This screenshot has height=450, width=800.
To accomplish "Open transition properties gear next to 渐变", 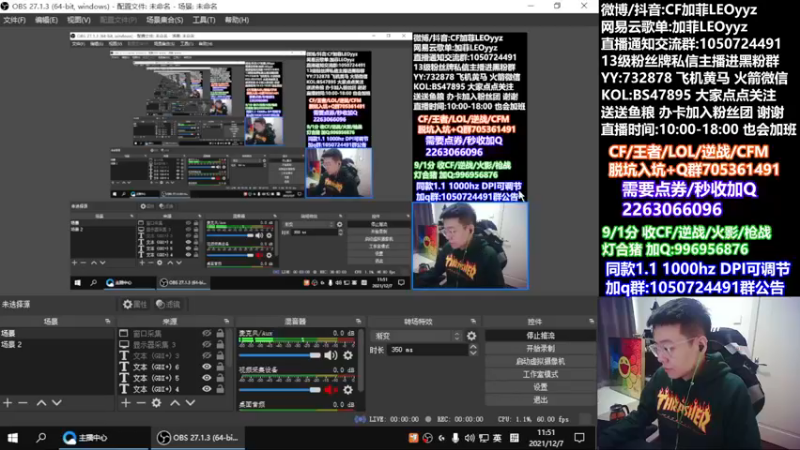I will click(x=471, y=336).
